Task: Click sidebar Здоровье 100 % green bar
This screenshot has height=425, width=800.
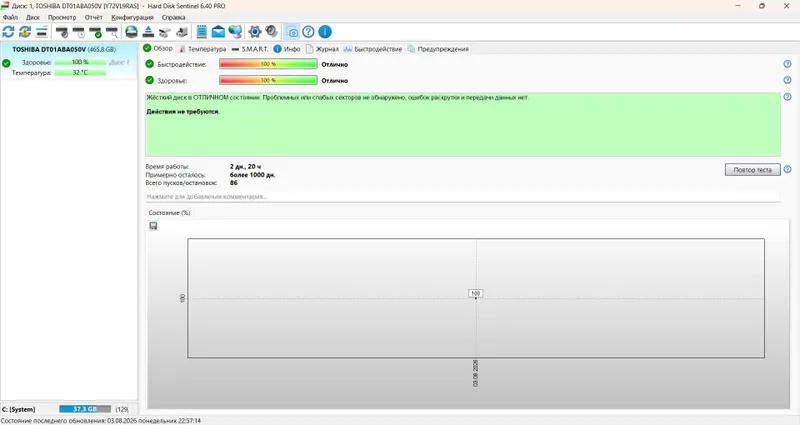Action: point(80,62)
